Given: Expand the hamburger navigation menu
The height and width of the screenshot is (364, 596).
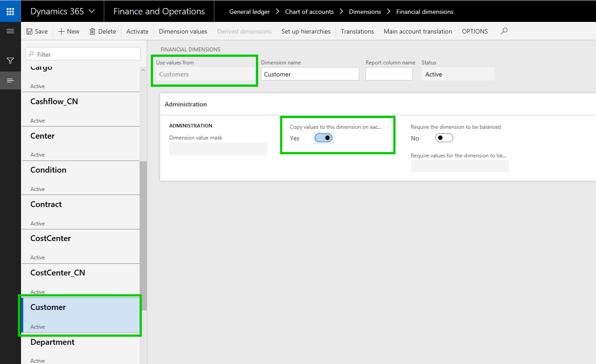Looking at the screenshot, I should tap(10, 31).
